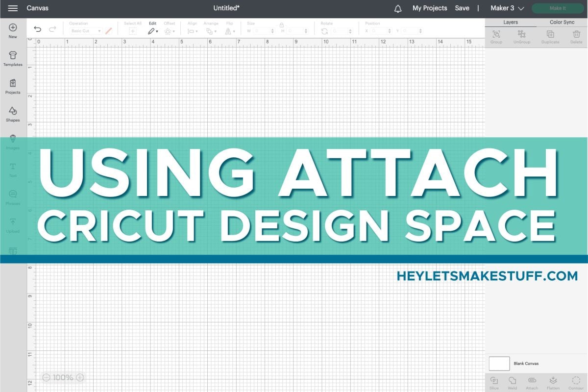The width and height of the screenshot is (588, 392).
Task: Open the Shapes panel
Action: tap(13, 114)
